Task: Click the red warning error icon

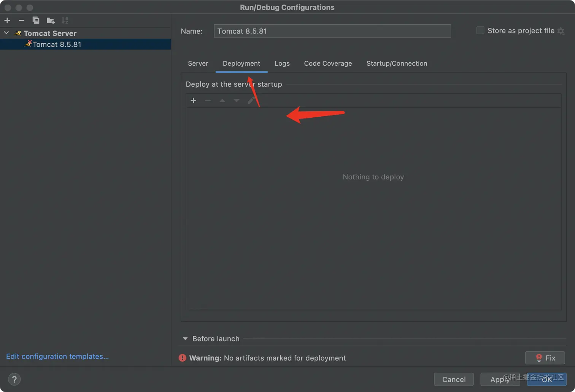Action: click(x=183, y=358)
